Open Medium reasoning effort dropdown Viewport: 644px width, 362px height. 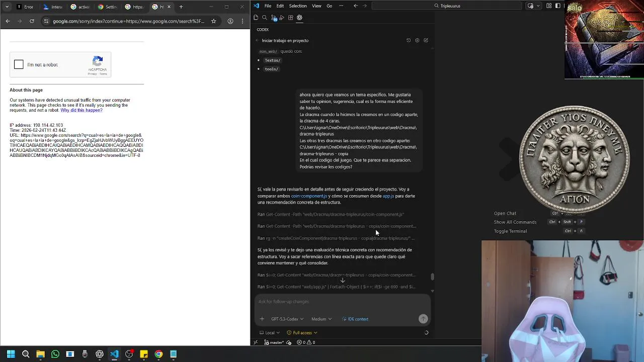click(x=321, y=319)
